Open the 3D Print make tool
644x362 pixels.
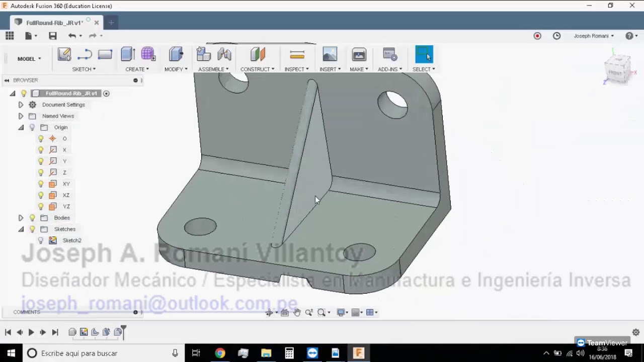pyautogui.click(x=359, y=54)
